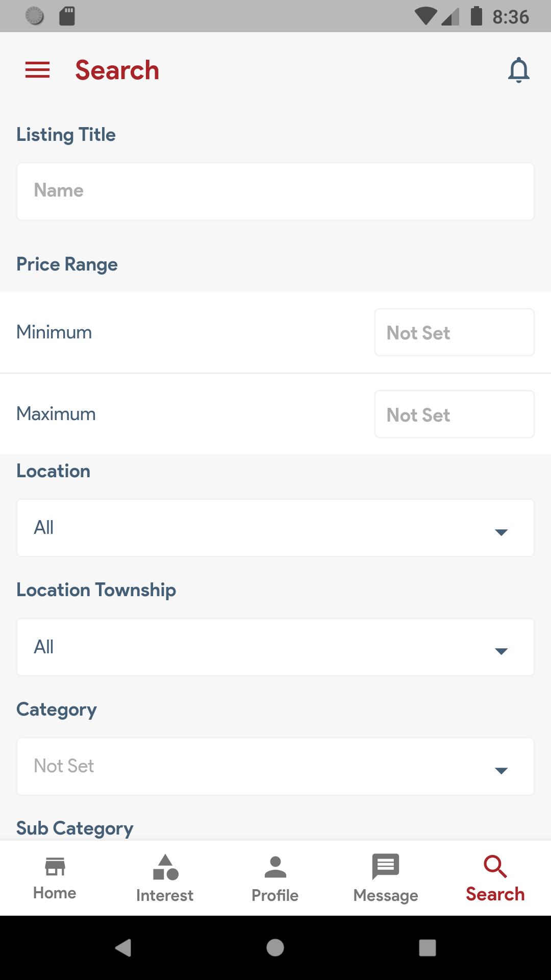This screenshot has height=980, width=551.
Task: Select the Maximum price field
Action: [455, 414]
